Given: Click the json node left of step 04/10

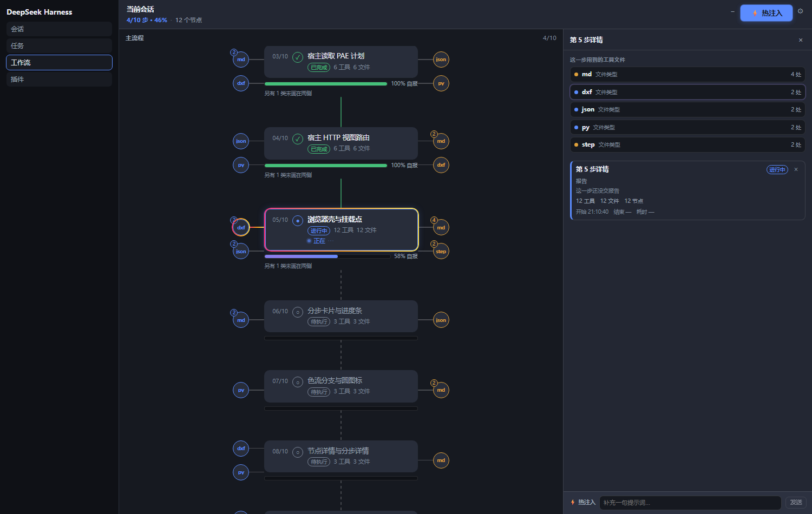Looking at the screenshot, I should tap(241, 141).
